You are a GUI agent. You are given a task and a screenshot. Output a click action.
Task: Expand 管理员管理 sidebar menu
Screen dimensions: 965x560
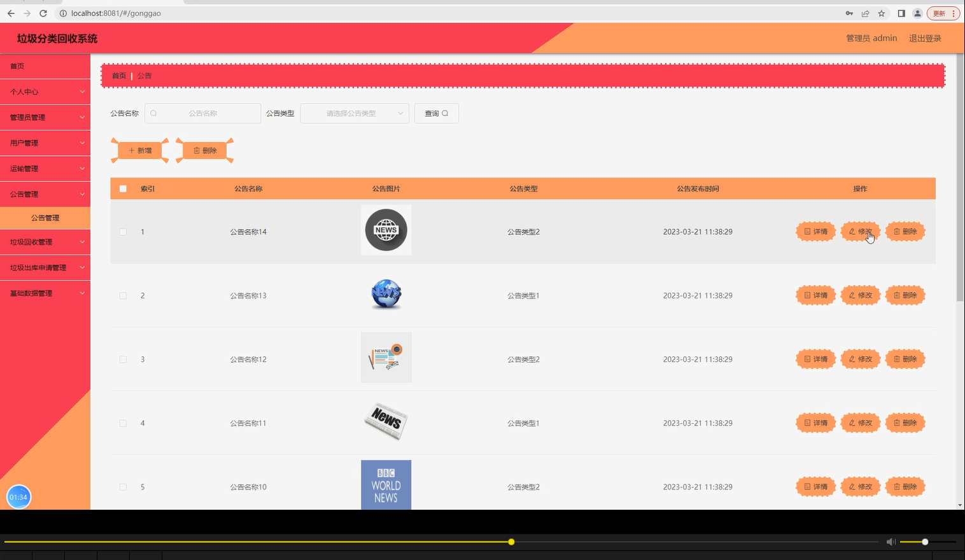coord(45,117)
